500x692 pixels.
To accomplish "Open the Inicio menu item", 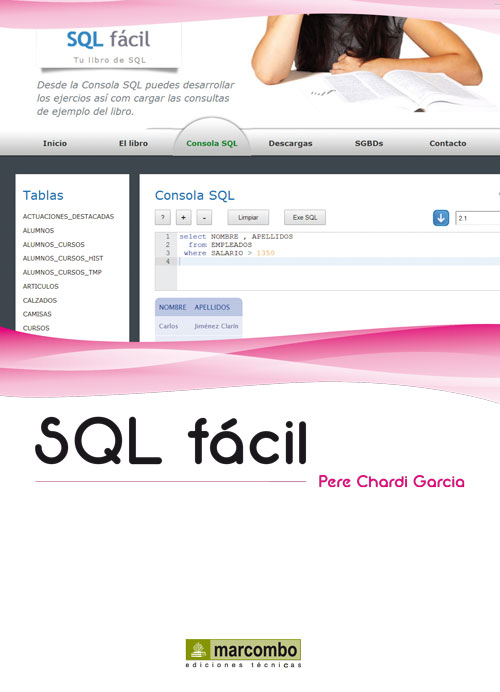I will pyautogui.click(x=55, y=143).
